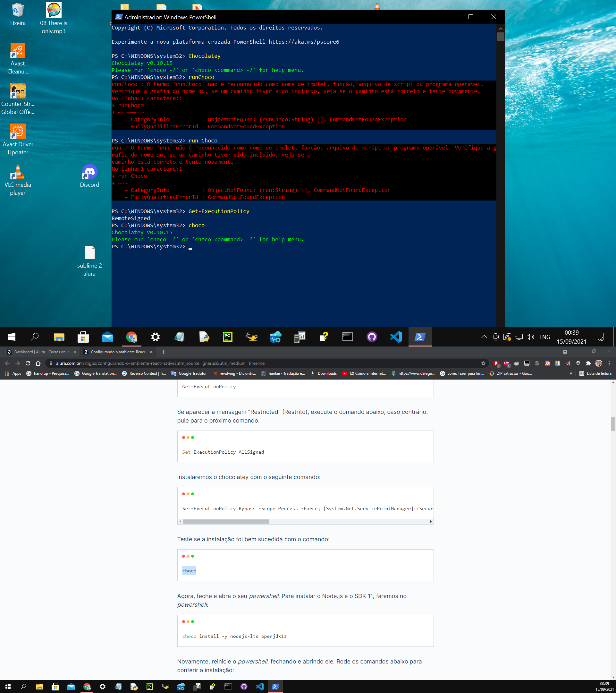Viewport: 616px width, 693px height.
Task: Expand bookmarks overflow chevron
Action: coord(571,373)
